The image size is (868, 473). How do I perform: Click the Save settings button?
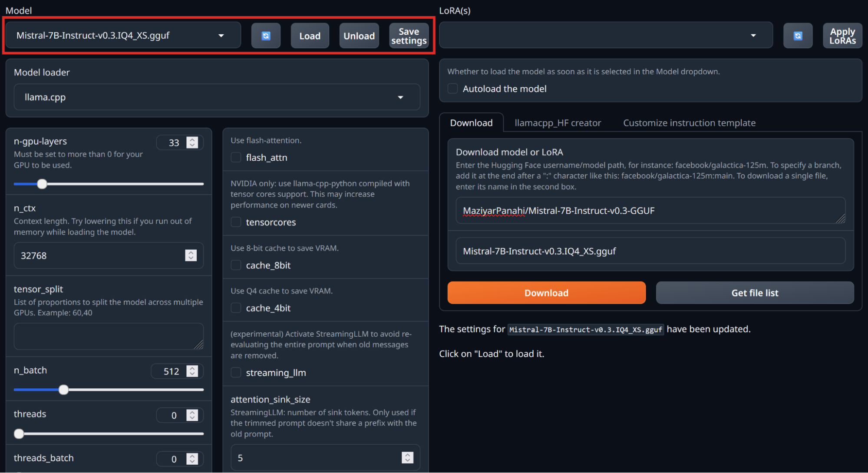click(x=409, y=36)
